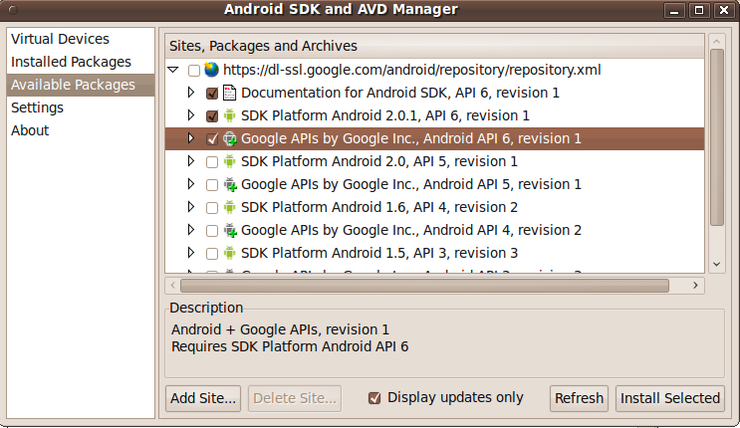Open the About page

(x=80, y=131)
